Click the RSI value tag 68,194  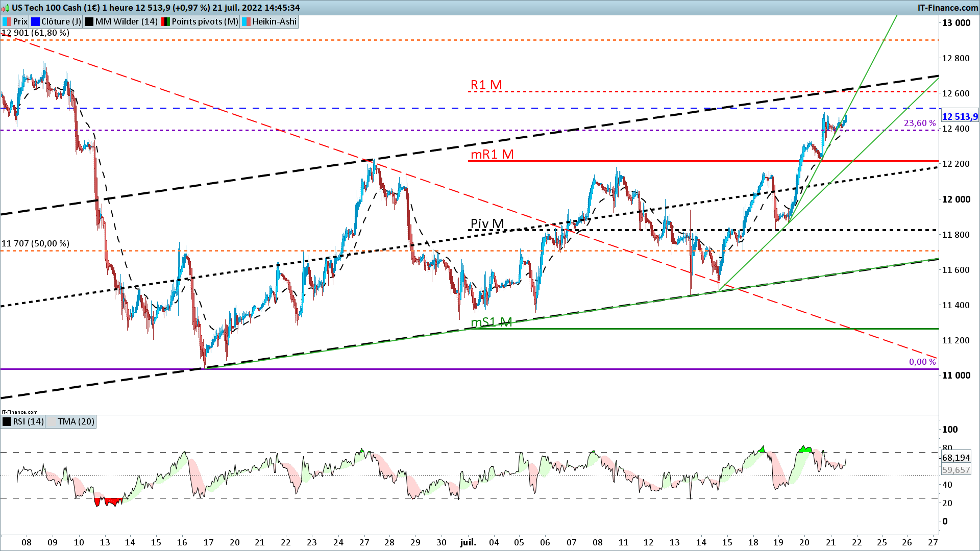coord(956,458)
